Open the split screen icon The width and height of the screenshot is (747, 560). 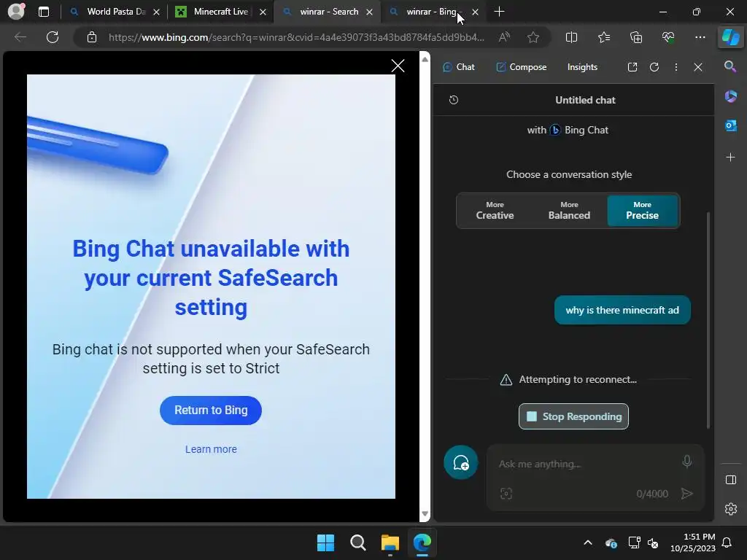point(571,37)
